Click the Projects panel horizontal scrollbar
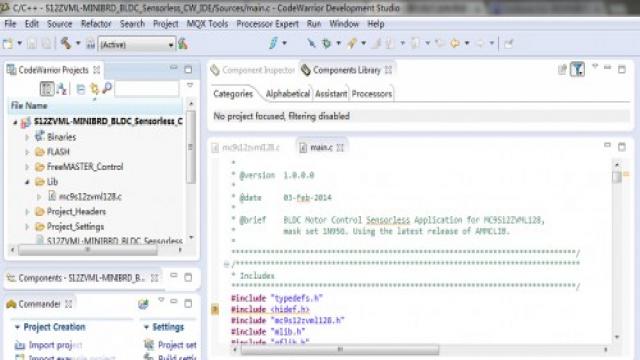This screenshot has width=640, height=360. (88, 250)
